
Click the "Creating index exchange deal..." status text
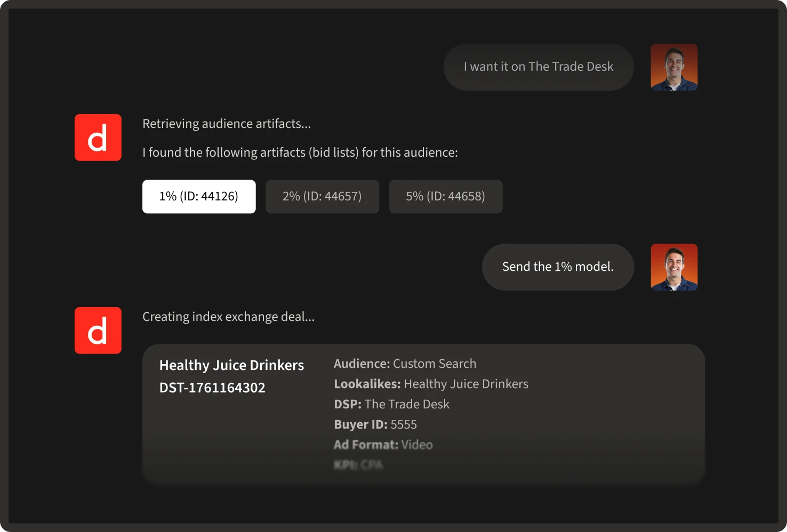[x=228, y=317]
